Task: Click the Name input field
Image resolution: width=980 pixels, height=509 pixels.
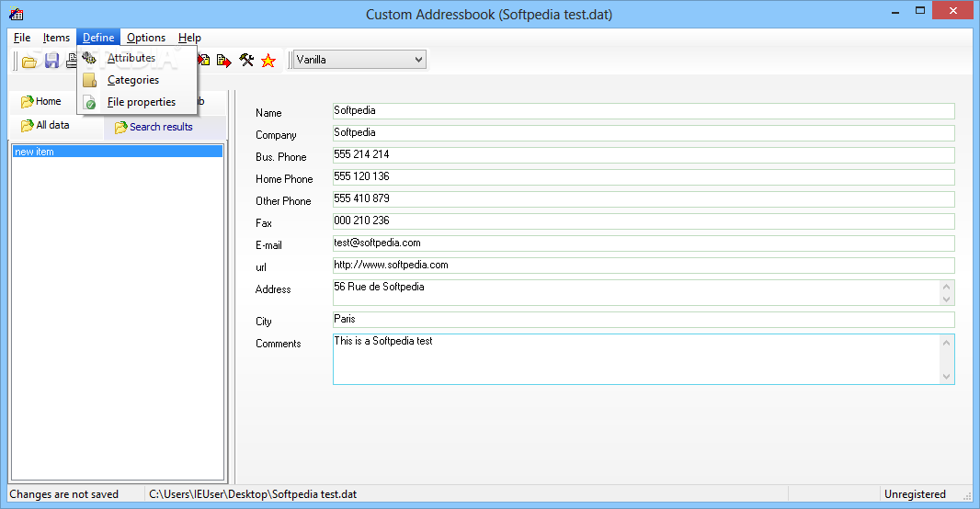Action: [x=644, y=110]
